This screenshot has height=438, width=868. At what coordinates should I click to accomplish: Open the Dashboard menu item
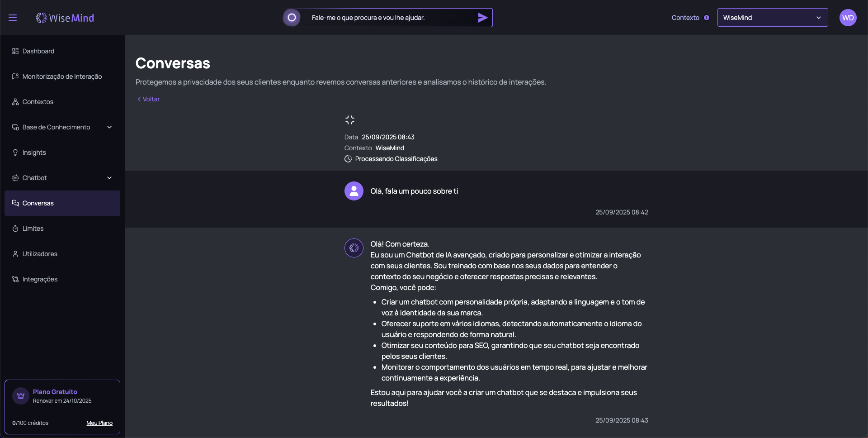coord(38,51)
